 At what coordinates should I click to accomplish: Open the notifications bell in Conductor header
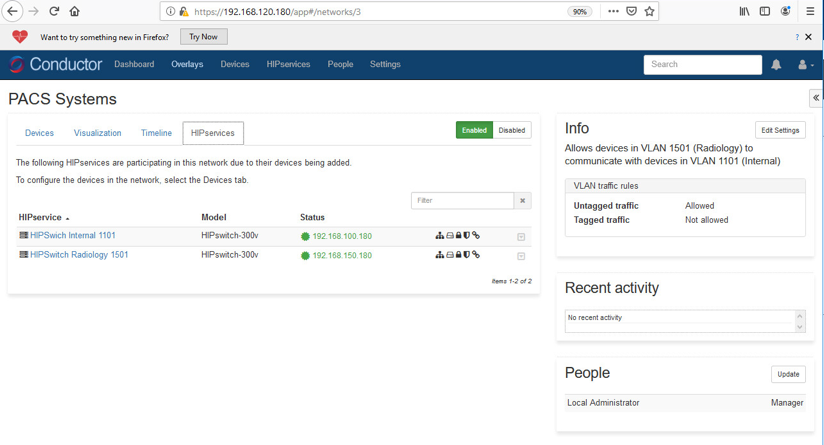pos(776,65)
